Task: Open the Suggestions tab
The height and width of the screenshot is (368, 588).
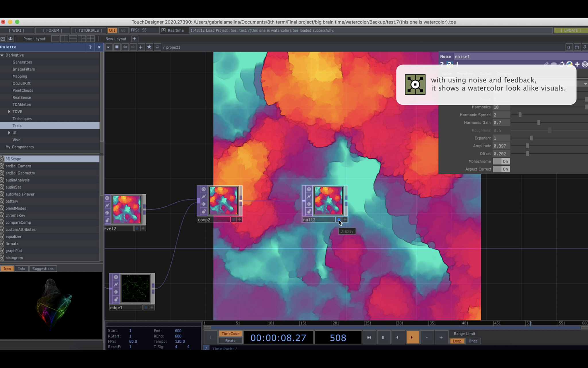Action: click(43, 269)
